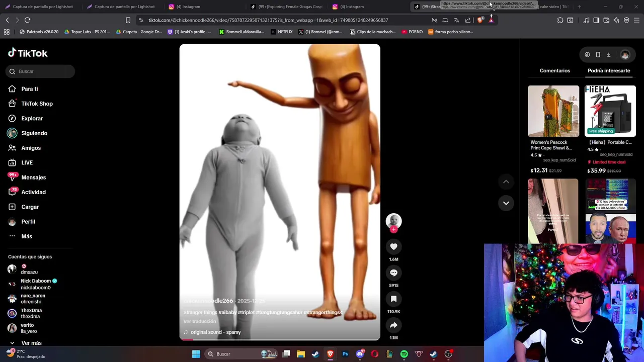Expand the Más menu in sidebar
644x362 pixels.
tap(26, 236)
